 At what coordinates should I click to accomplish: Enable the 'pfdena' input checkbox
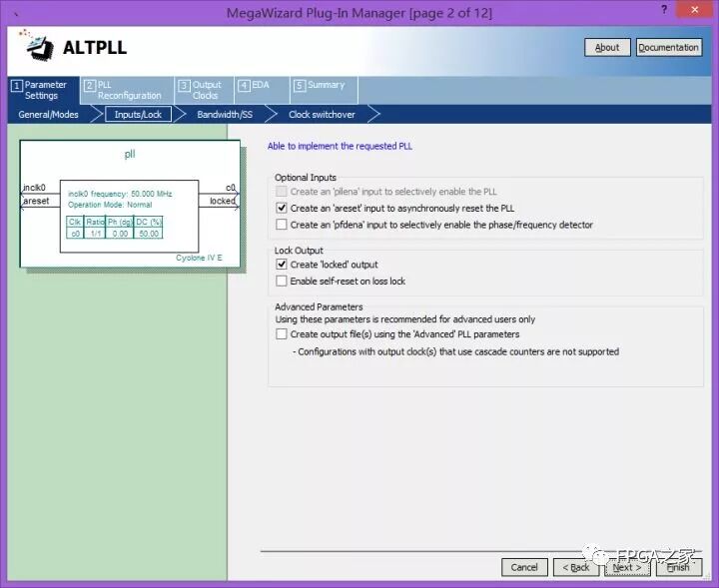[282, 226]
